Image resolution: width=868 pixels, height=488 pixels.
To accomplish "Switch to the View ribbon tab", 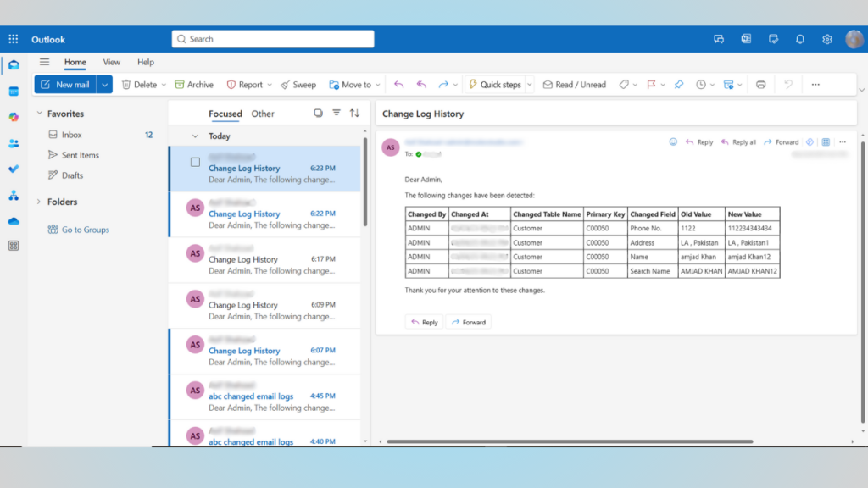I will tap(111, 62).
